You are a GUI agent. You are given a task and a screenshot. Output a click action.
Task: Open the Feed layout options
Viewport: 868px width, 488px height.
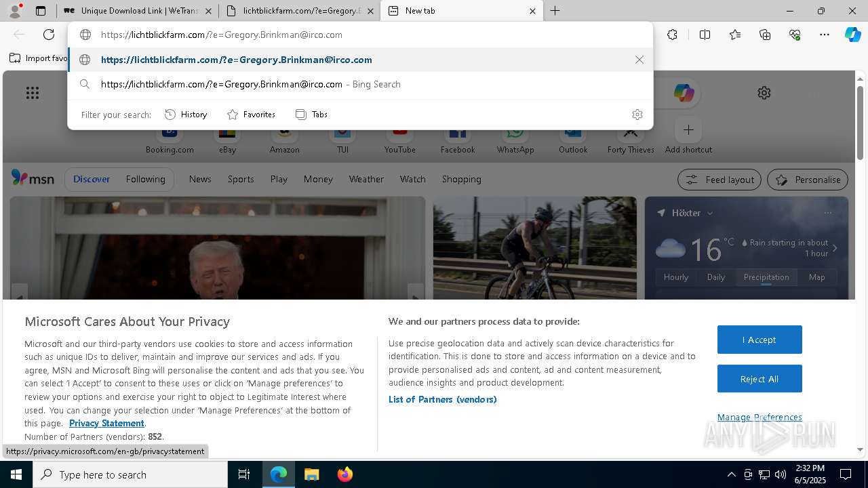[719, 180]
